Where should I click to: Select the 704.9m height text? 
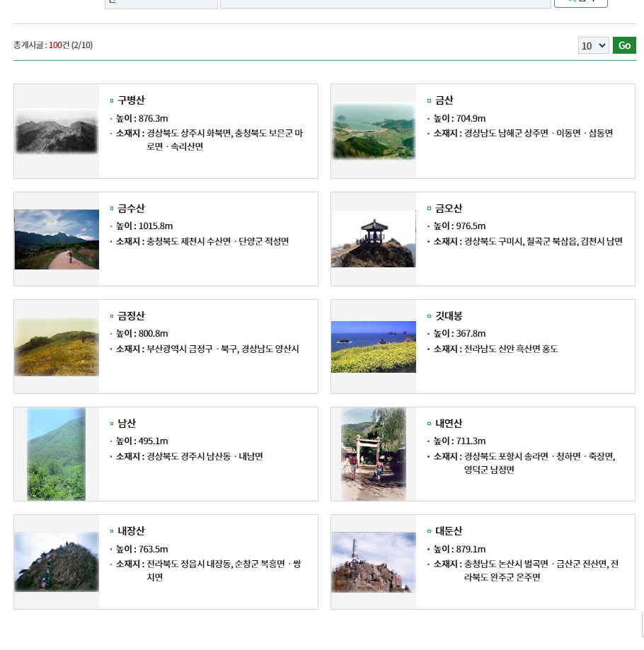471,119
